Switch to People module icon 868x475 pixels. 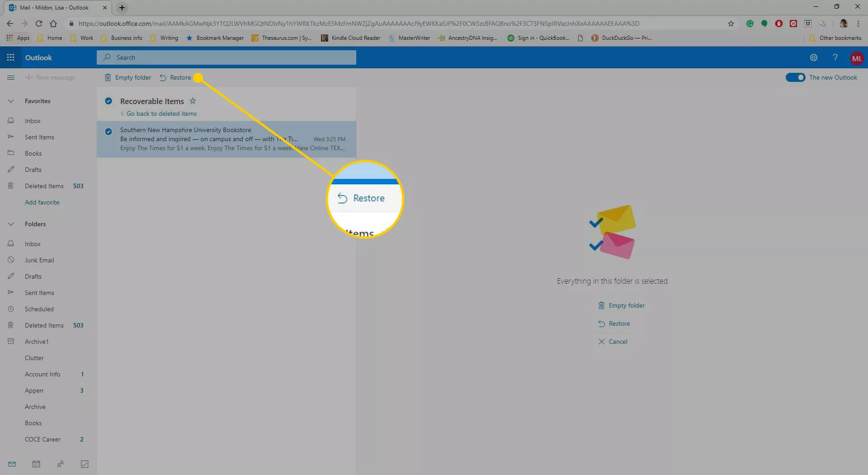(x=61, y=464)
